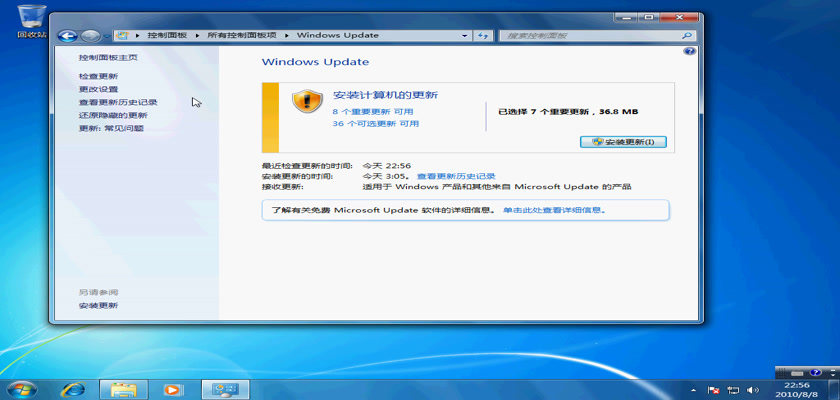
Task: Launch Windows Media Player from taskbar
Action: click(172, 388)
